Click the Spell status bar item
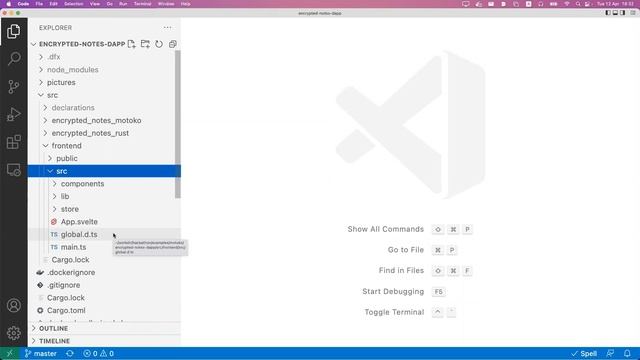The height and width of the screenshot is (360, 640). pyautogui.click(x=584, y=353)
